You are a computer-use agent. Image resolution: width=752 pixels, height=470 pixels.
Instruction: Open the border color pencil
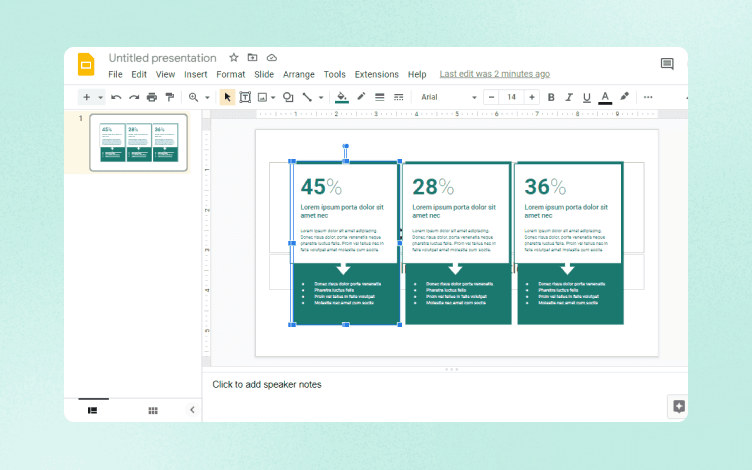pyautogui.click(x=361, y=97)
